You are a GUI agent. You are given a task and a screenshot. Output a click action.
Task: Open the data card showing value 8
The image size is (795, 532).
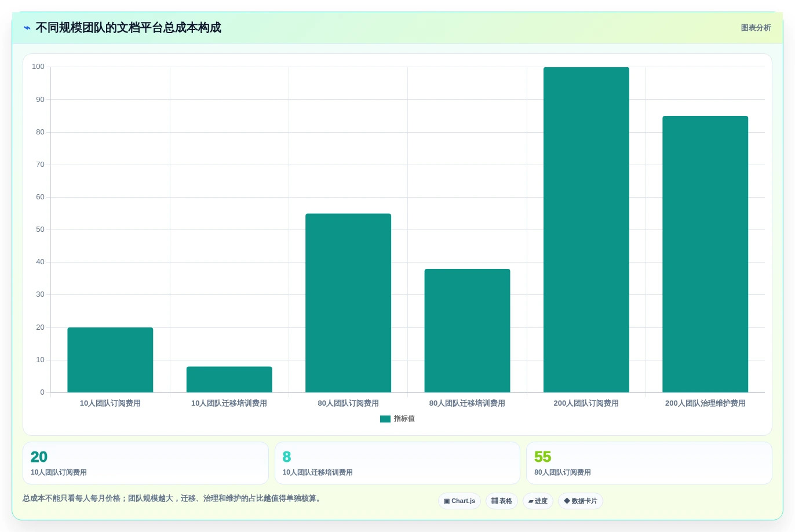pyautogui.click(x=397, y=463)
